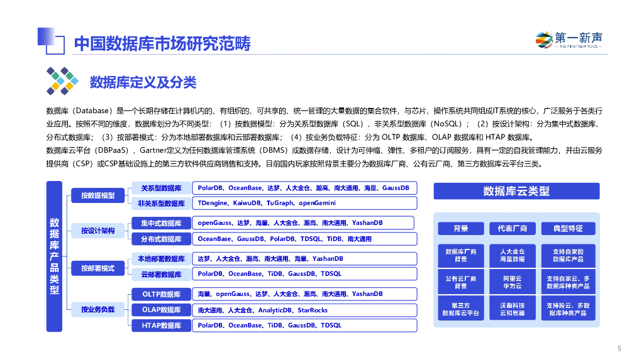The width and height of the screenshot is (644, 362).
Task: Click the 支持自家的数据库产品 cell
Action: pyautogui.click(x=568, y=255)
